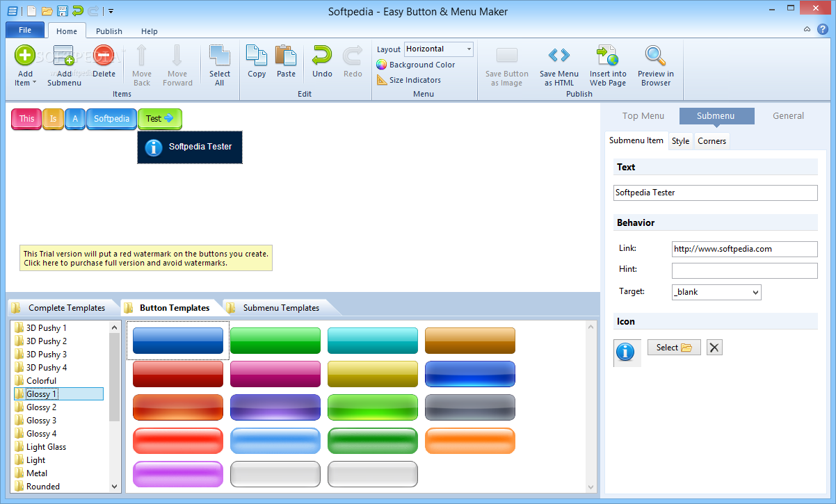This screenshot has width=836, height=504.
Task: Switch to the Style sub-tab
Action: [680, 141]
